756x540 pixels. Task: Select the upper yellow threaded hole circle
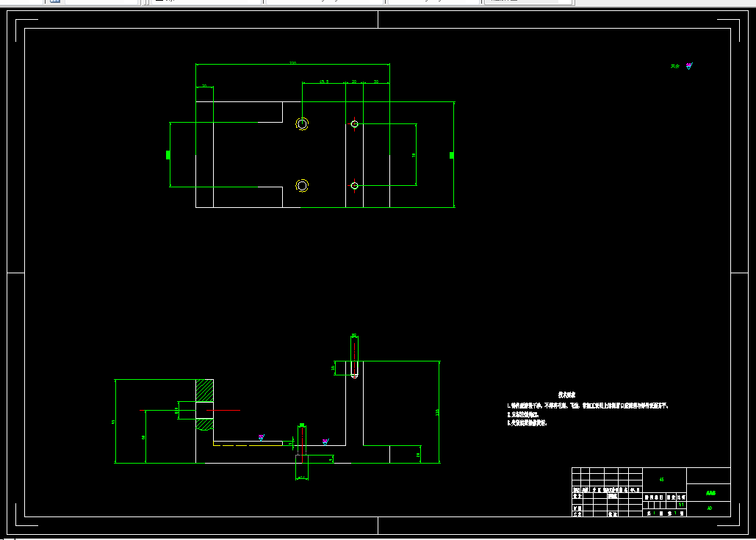click(x=302, y=124)
